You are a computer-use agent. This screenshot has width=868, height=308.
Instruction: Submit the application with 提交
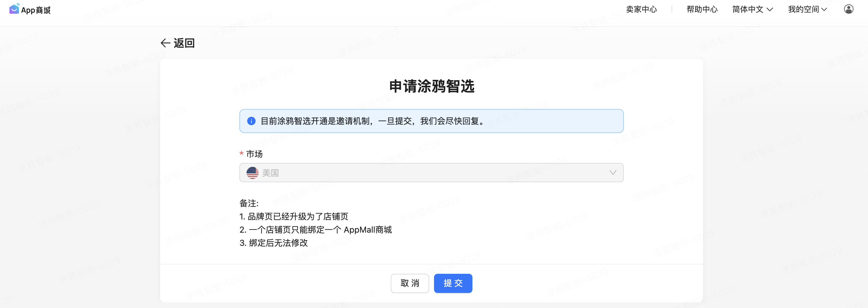tap(453, 283)
